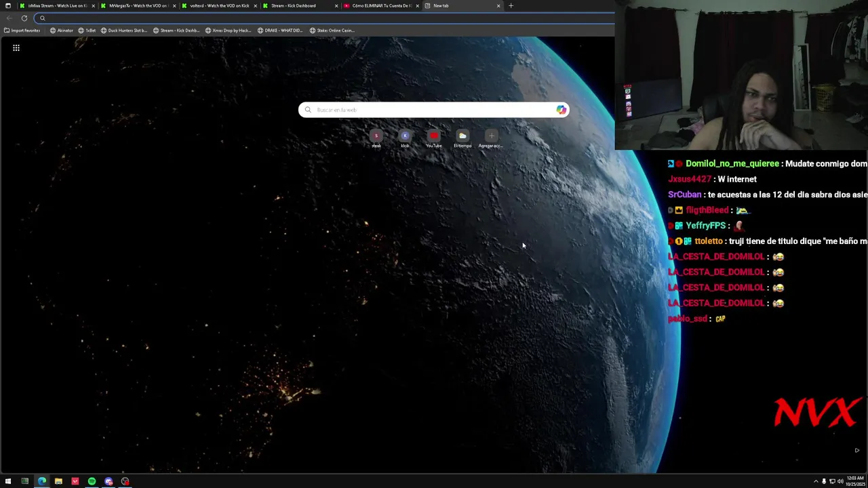This screenshot has height=488, width=868.
Task: Close the New tab tab
Action: [498, 5]
